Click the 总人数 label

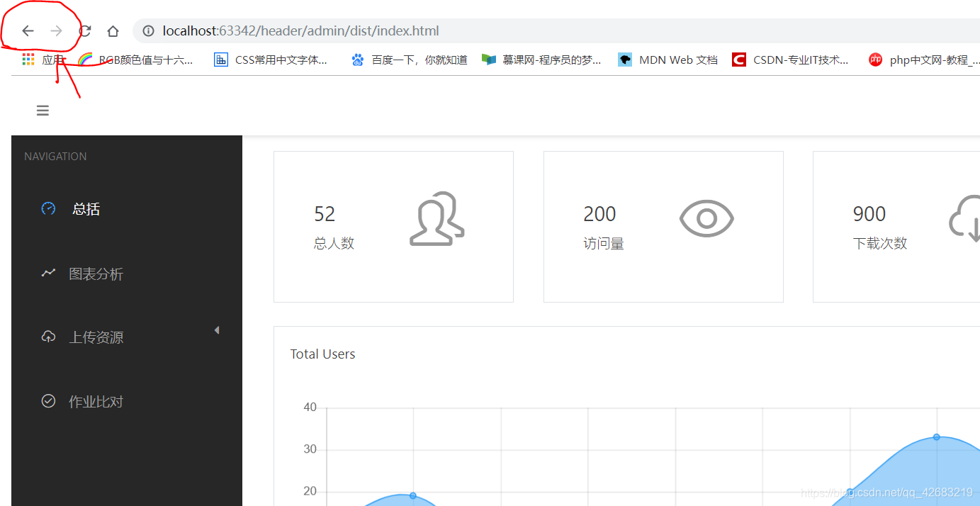pos(334,243)
